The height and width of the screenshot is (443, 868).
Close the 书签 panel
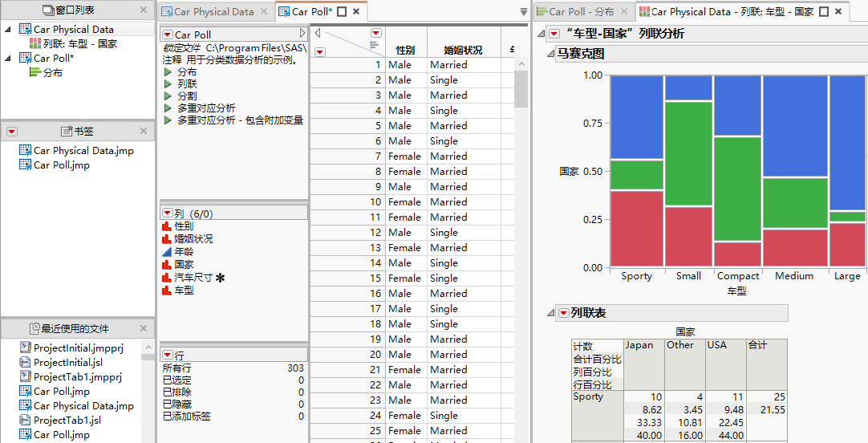pos(144,131)
